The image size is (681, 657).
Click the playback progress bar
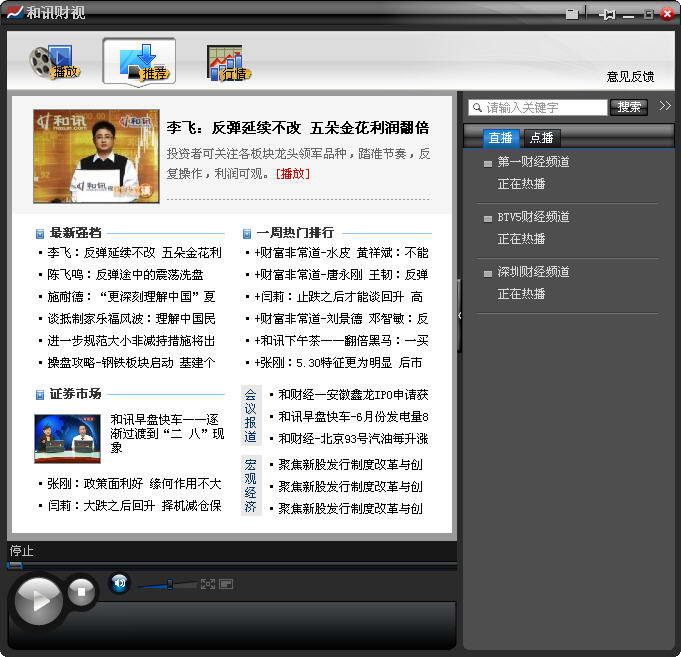coord(232,565)
